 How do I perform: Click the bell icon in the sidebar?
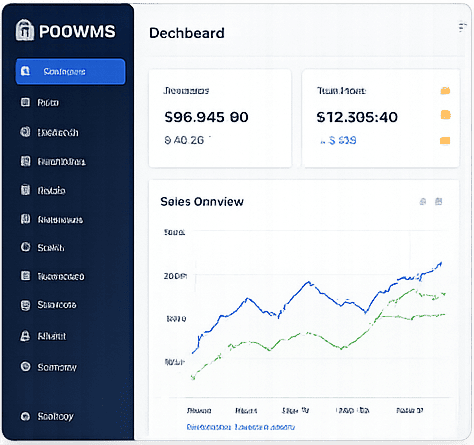[x=25, y=336]
